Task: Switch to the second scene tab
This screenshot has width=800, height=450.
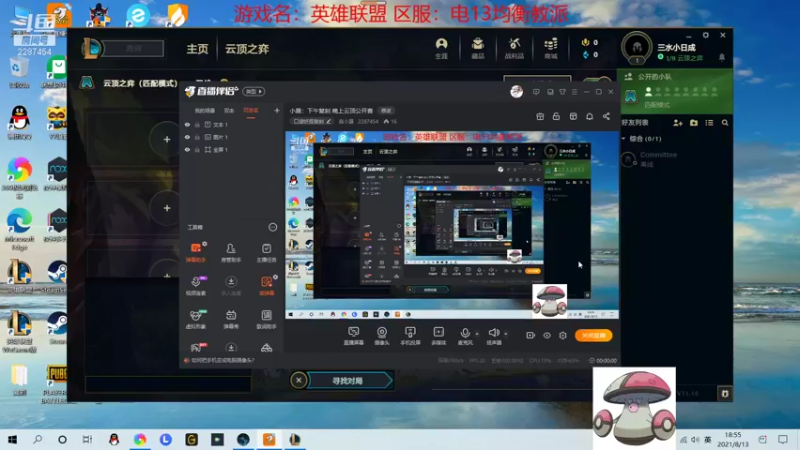Action: 229,111
